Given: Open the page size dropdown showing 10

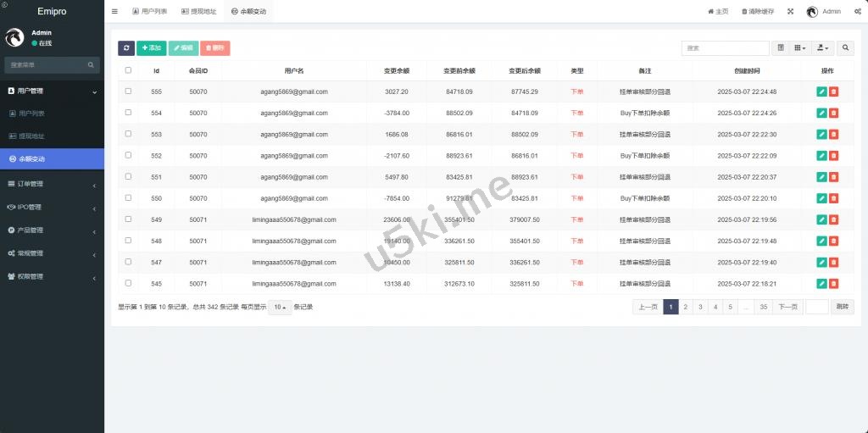Looking at the screenshot, I should click(279, 307).
